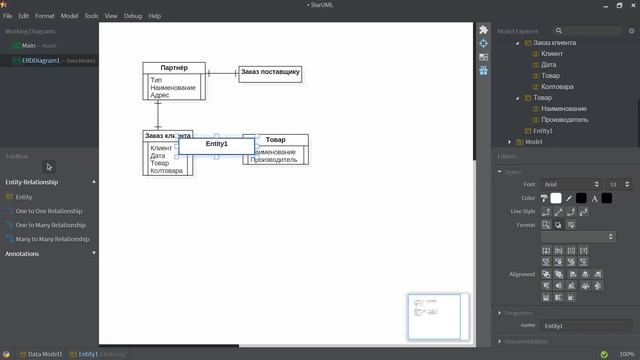Choose Oblique line style icon
Screen dimensions: 640x360
point(558,212)
